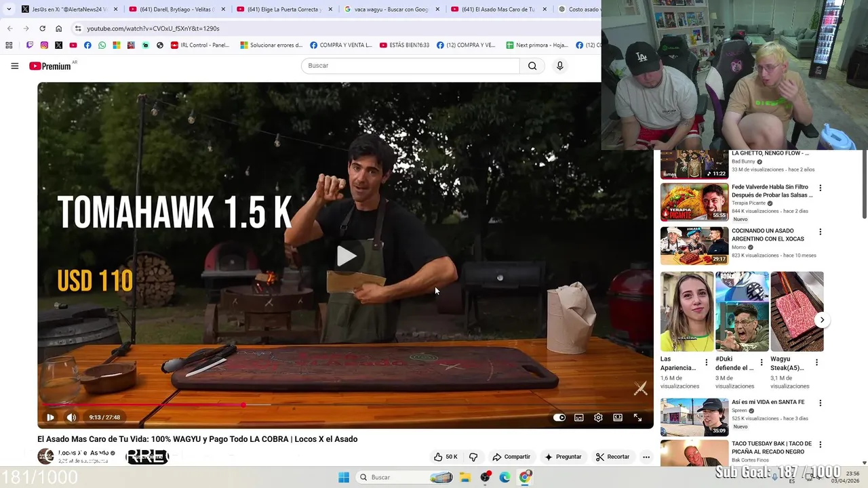868x488 pixels.
Task: Click the play/pause control in player bar
Action: [x=50, y=418]
